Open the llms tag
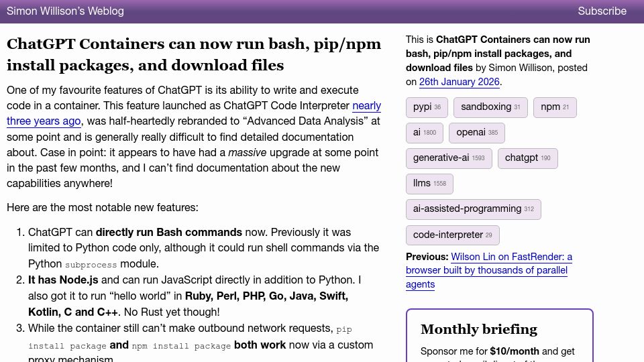This screenshot has width=644, height=362. point(429,184)
